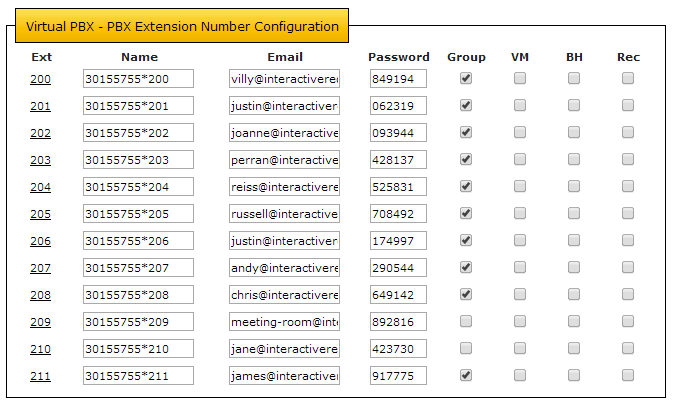Screen dimensions: 677x407
Task: Click Email field starting with perran@
Action: [x=285, y=160]
